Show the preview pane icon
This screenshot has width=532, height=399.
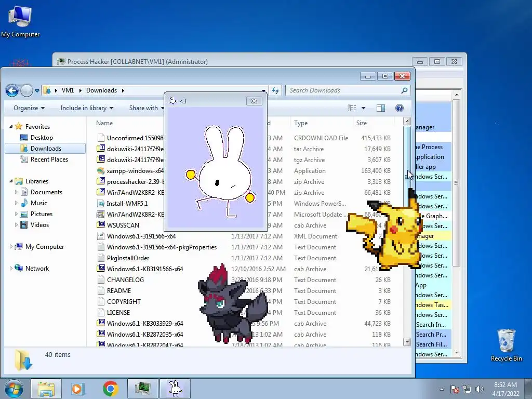pyautogui.click(x=381, y=108)
